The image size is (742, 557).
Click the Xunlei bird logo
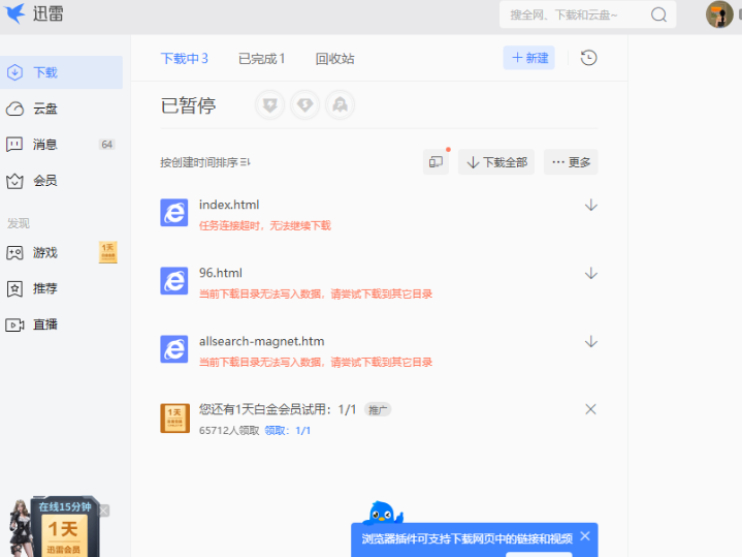click(x=15, y=13)
